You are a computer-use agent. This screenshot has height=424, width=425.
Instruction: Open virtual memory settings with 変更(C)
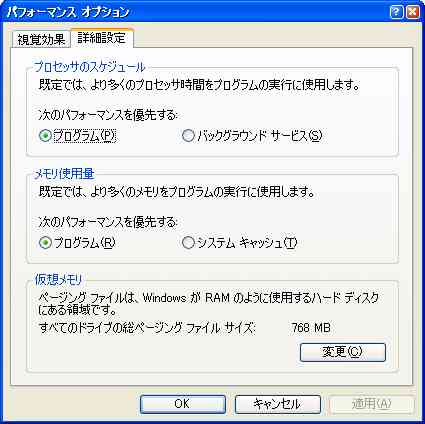pyautogui.click(x=343, y=352)
